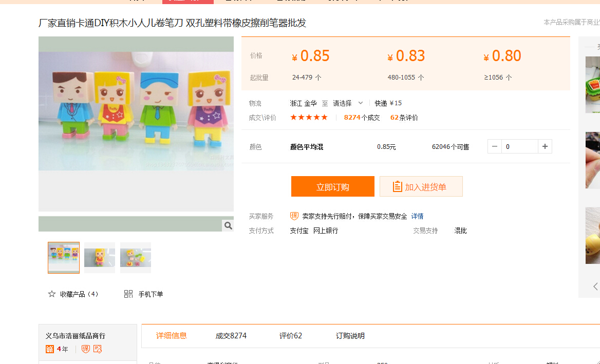Click the magnifier icon below product image
The width and height of the screenshot is (600, 364).
click(228, 225)
